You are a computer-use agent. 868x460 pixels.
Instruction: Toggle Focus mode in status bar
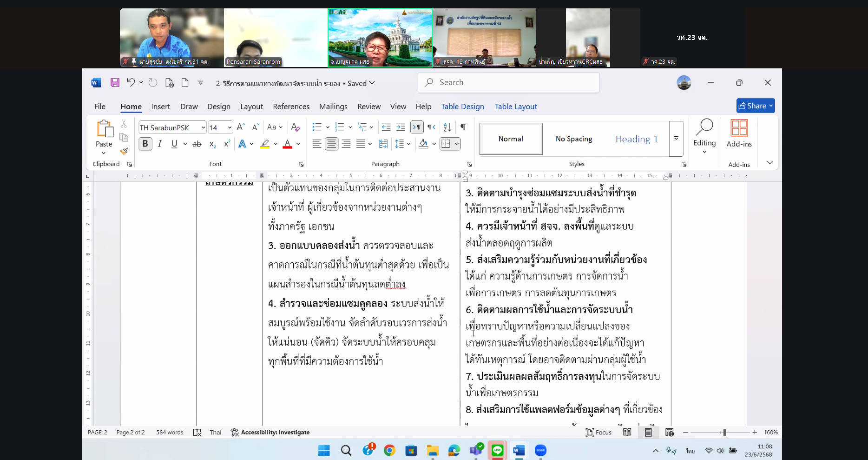coord(598,432)
